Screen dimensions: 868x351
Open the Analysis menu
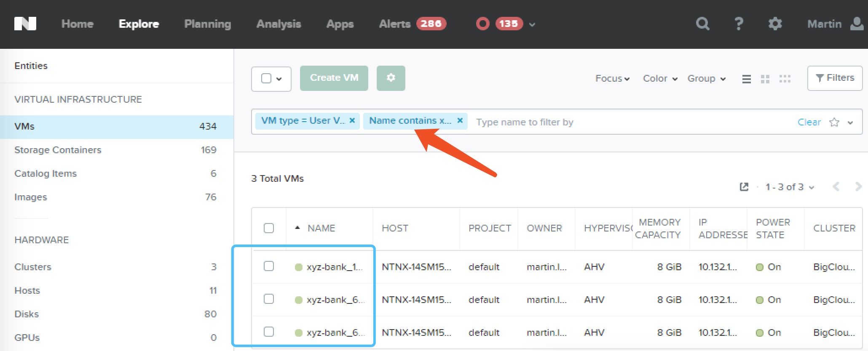pos(279,24)
